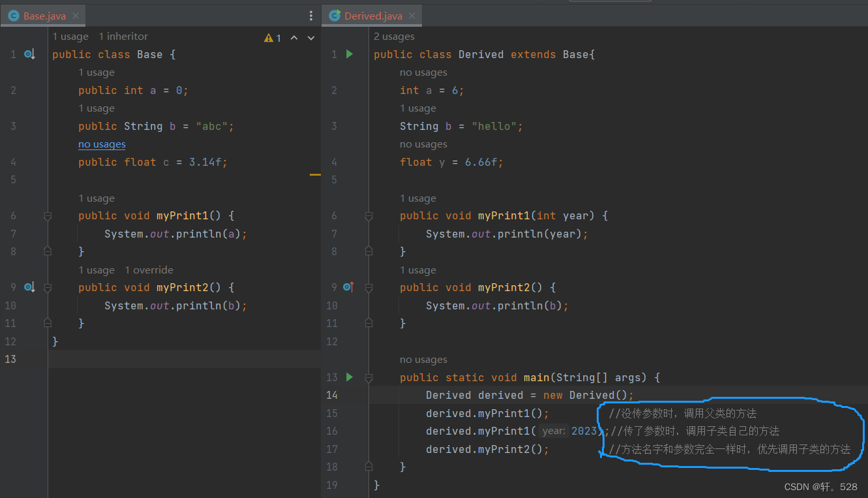Switch to the Derived.java tab

tap(373, 16)
